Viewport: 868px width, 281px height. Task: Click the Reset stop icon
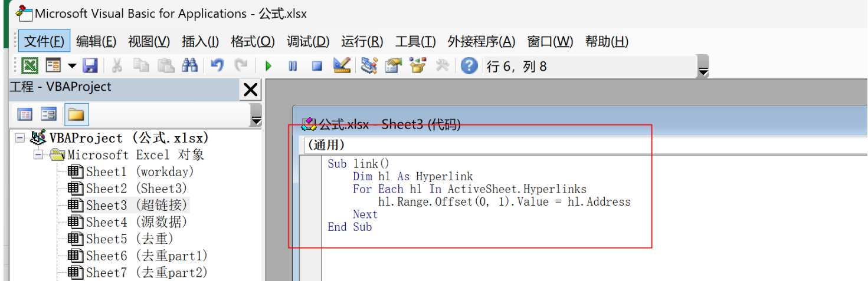coord(317,66)
